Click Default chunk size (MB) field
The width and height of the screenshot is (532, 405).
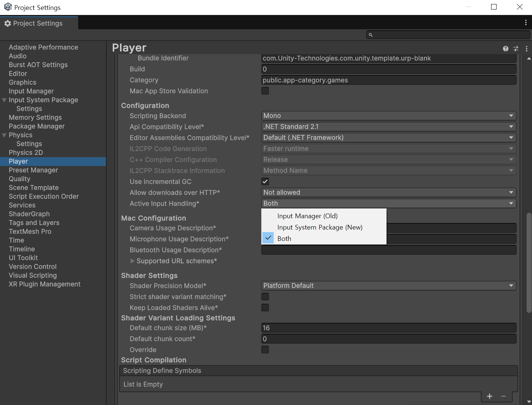coord(389,328)
